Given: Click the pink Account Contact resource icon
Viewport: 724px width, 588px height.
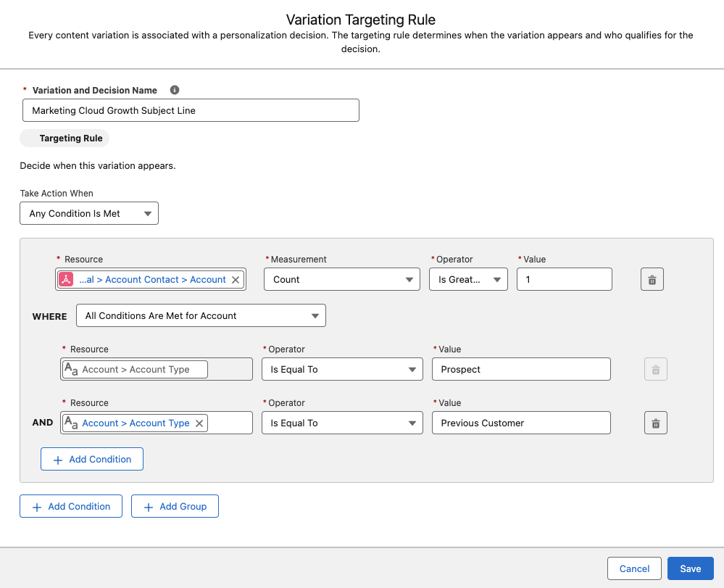Looking at the screenshot, I should pos(66,279).
